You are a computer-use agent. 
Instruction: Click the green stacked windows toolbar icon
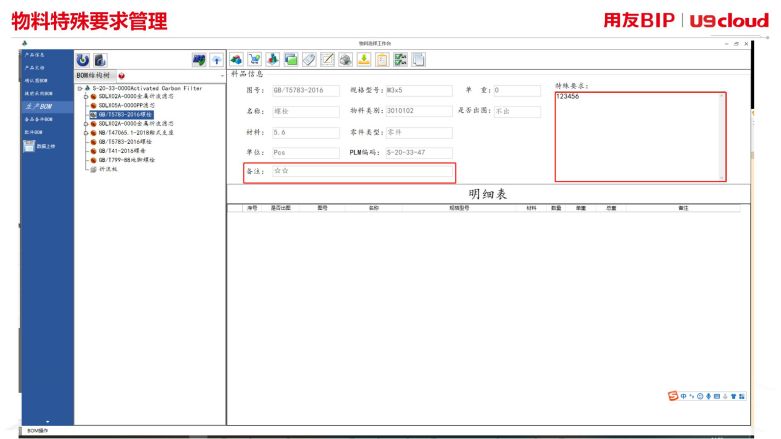[x=291, y=60]
